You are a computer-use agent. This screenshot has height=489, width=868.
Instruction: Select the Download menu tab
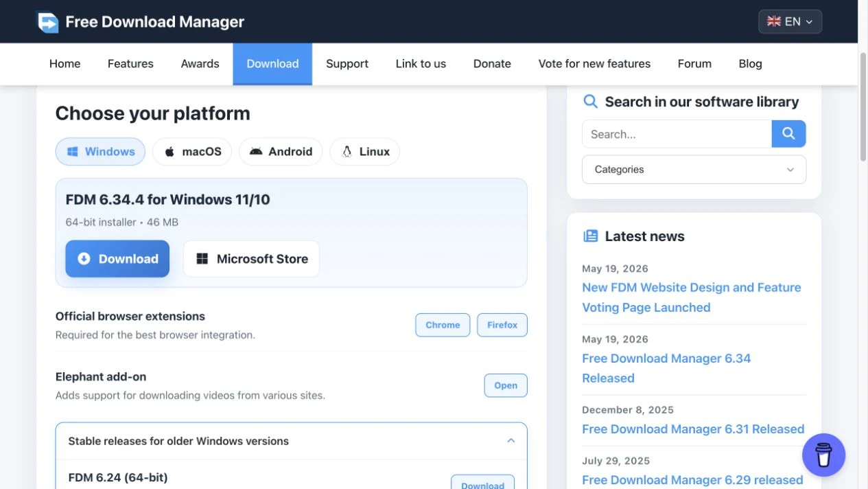click(272, 64)
